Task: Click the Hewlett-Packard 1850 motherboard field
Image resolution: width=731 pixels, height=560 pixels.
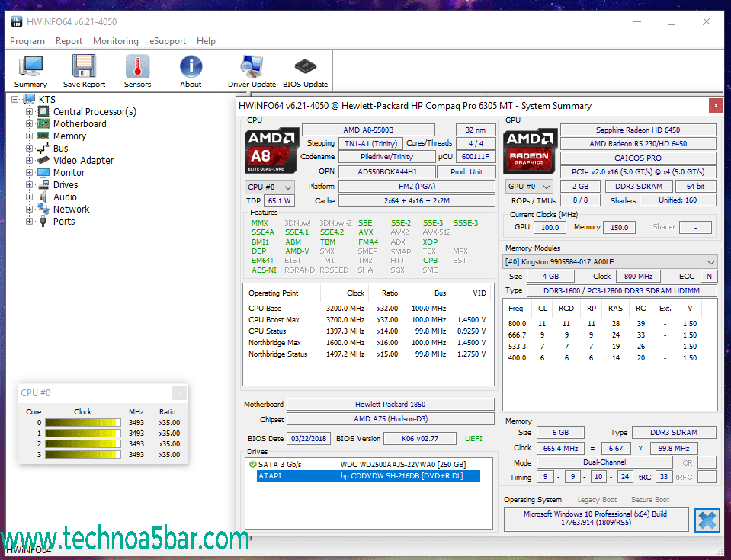Action: (390, 405)
